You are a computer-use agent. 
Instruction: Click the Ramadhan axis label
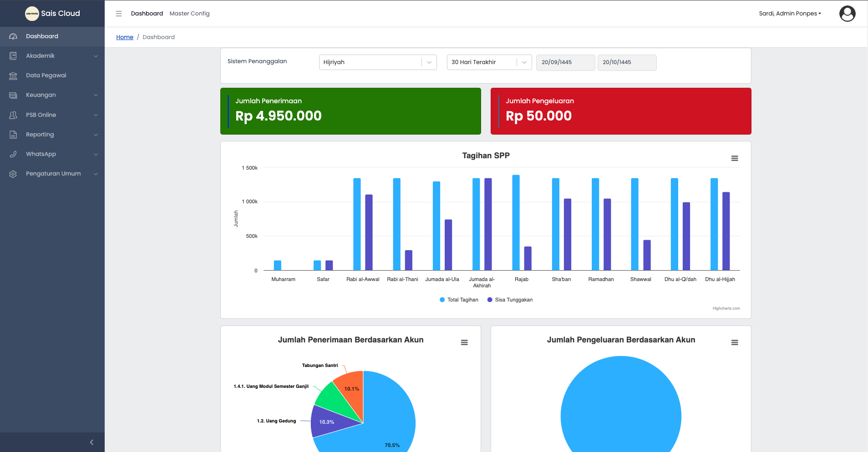[601, 279]
